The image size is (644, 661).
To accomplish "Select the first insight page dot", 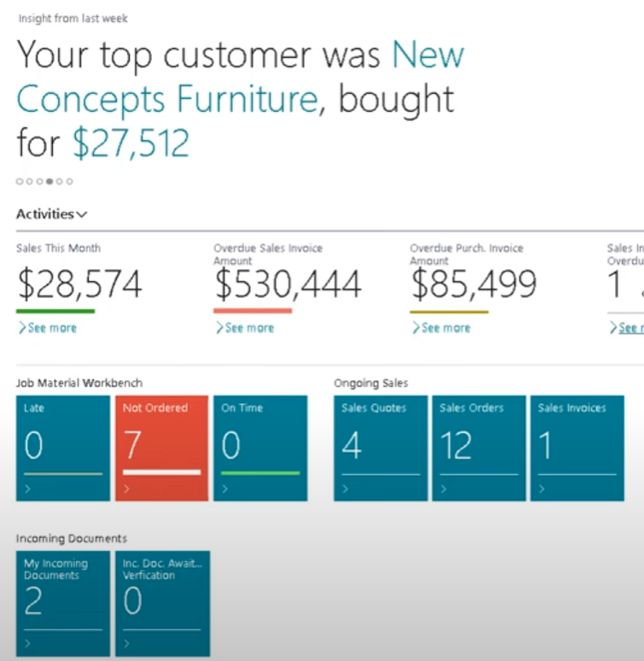I will pos(19,181).
